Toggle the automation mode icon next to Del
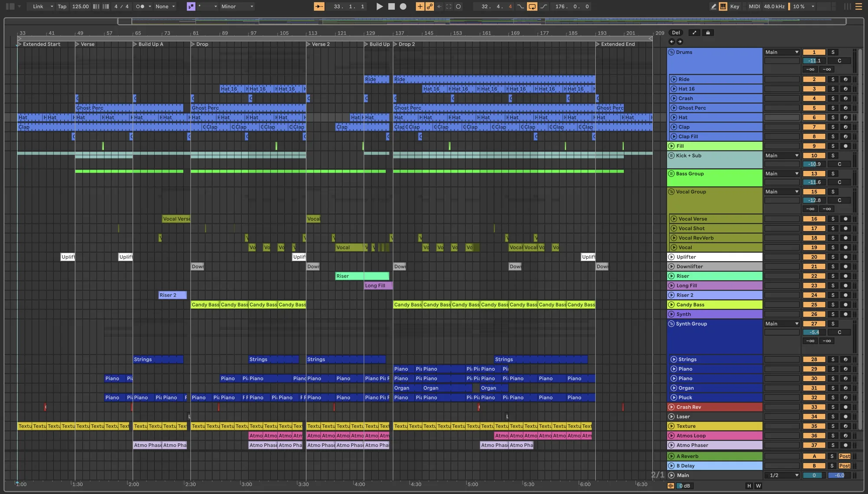This screenshot has width=868, height=494. click(x=694, y=33)
